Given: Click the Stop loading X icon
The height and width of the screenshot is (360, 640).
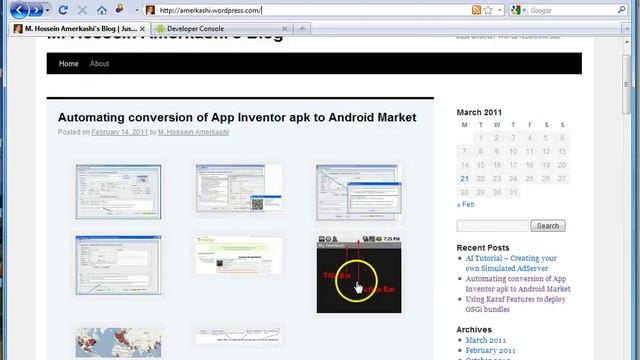Looking at the screenshot, I should [x=82, y=10].
